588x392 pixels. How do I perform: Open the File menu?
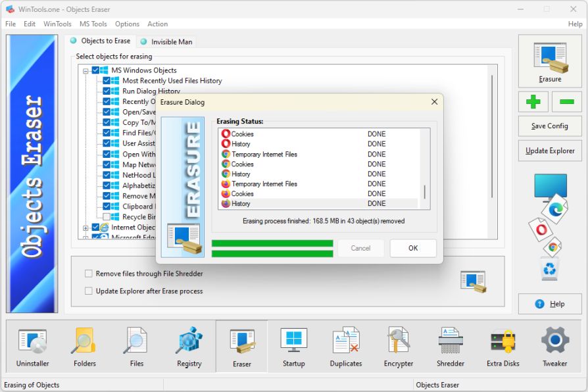pos(11,24)
